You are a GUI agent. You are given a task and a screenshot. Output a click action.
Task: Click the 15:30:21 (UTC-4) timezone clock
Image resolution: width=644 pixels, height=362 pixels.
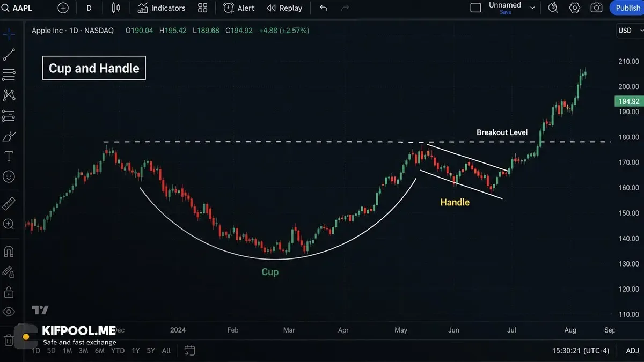point(581,351)
